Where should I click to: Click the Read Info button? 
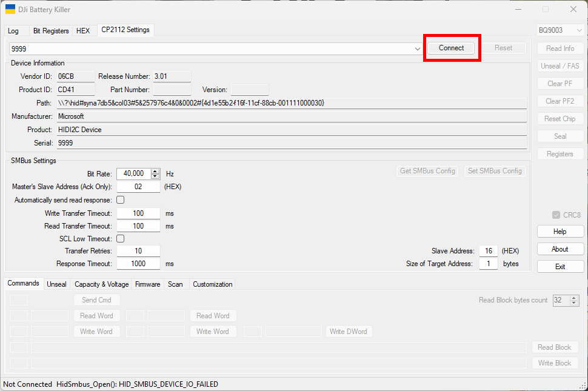(x=560, y=48)
